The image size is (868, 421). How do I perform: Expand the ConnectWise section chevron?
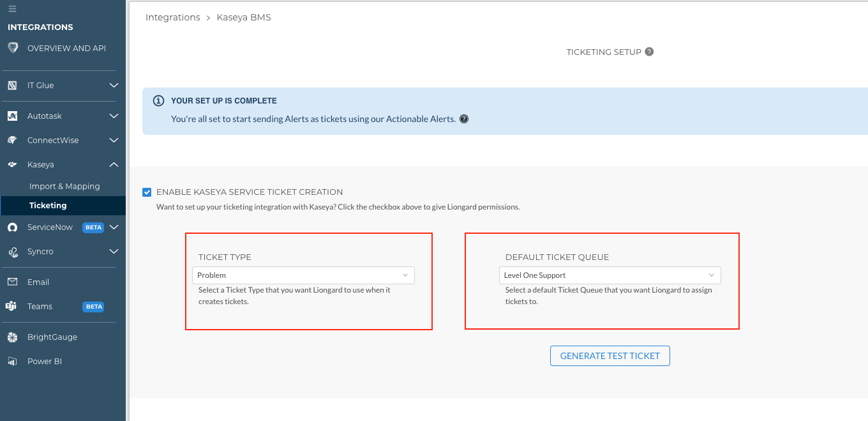114,141
